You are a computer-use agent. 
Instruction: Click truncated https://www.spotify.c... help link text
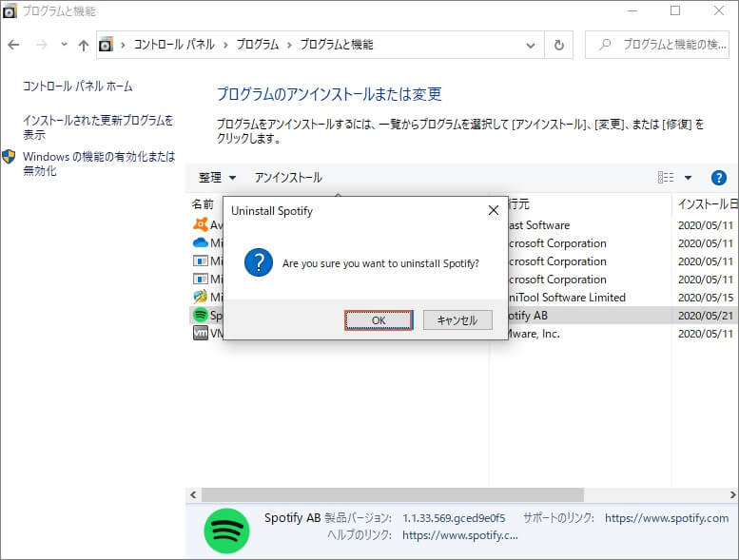coord(460,535)
